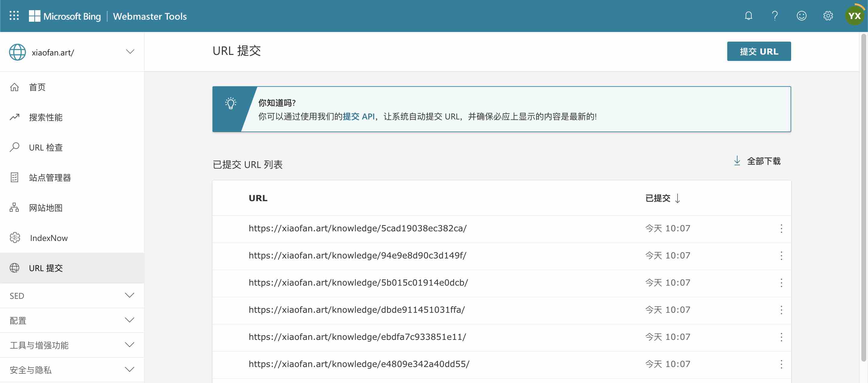Open the apps grid launcher

(x=14, y=15)
